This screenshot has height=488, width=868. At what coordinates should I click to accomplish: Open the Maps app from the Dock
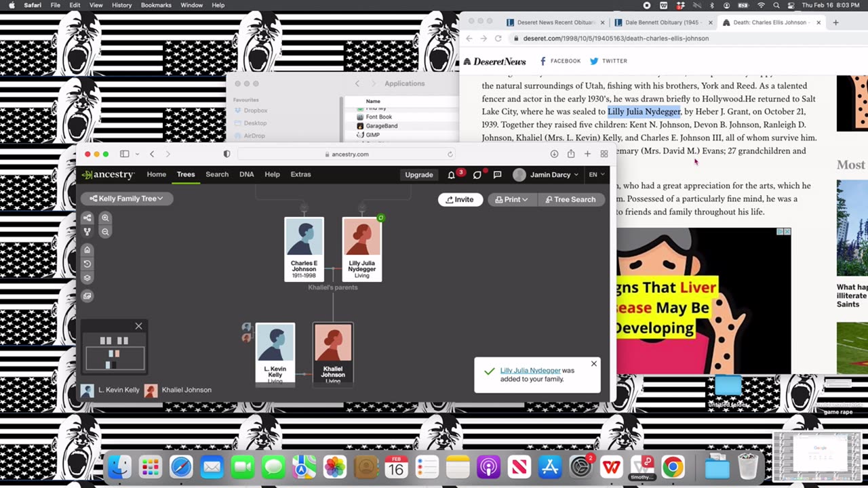[x=304, y=467]
